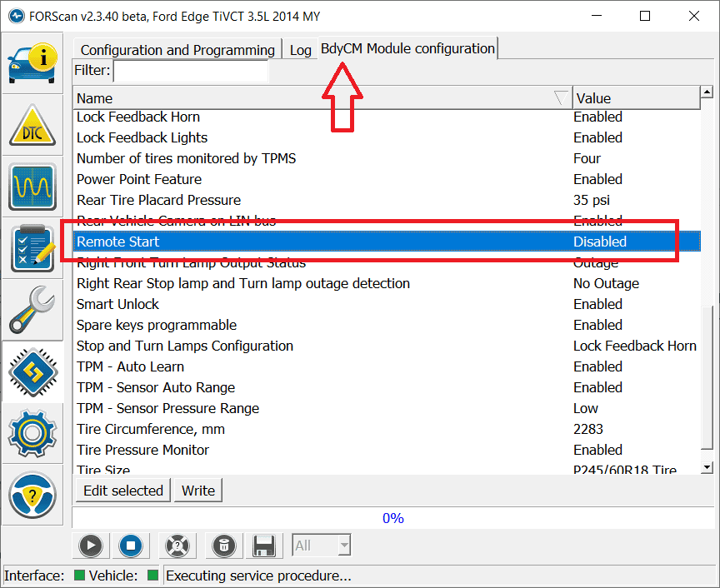
Task: Open the All dropdown in bottom toolbar
Action: click(x=322, y=546)
